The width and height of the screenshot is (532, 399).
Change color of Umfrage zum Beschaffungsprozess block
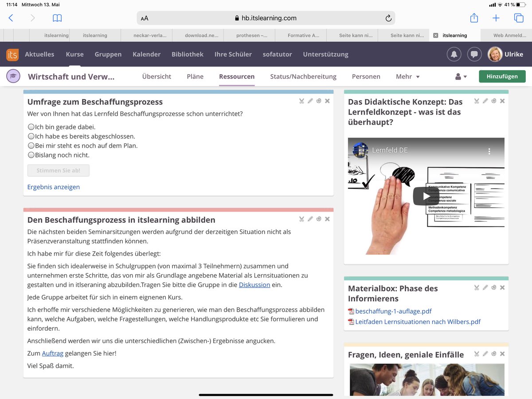click(x=319, y=101)
